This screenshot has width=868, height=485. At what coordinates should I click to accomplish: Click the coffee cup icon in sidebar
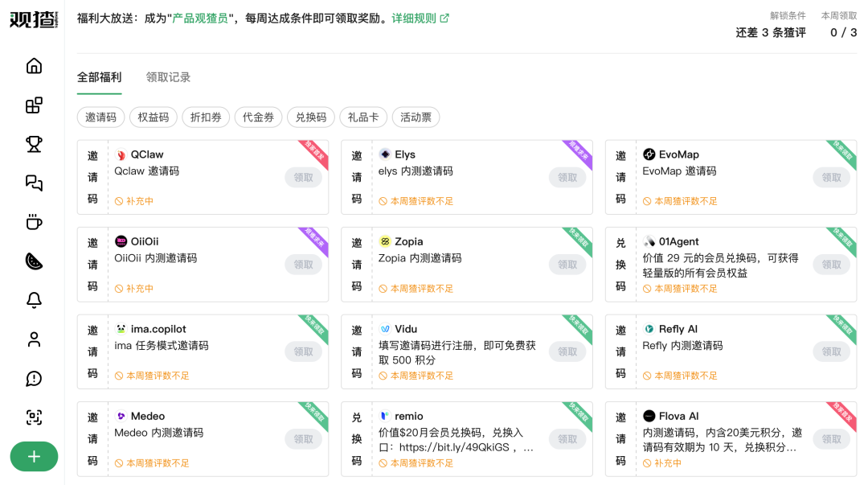pyautogui.click(x=34, y=222)
